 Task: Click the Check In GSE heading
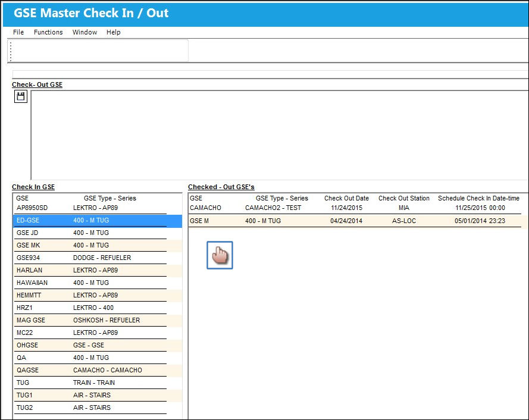coord(33,187)
